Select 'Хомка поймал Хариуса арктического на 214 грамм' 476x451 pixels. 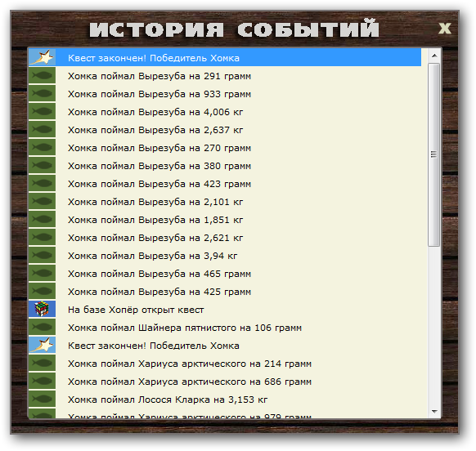225,363
